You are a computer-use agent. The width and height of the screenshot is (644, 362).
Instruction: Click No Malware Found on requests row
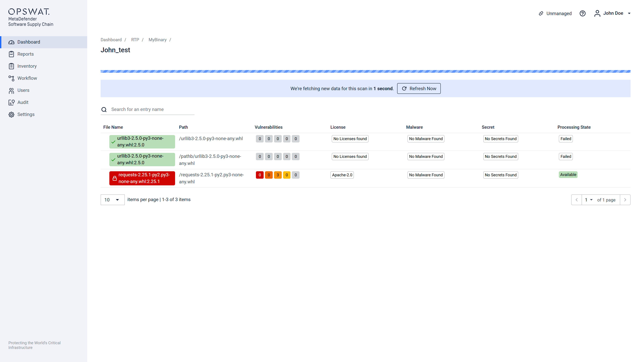(x=426, y=175)
